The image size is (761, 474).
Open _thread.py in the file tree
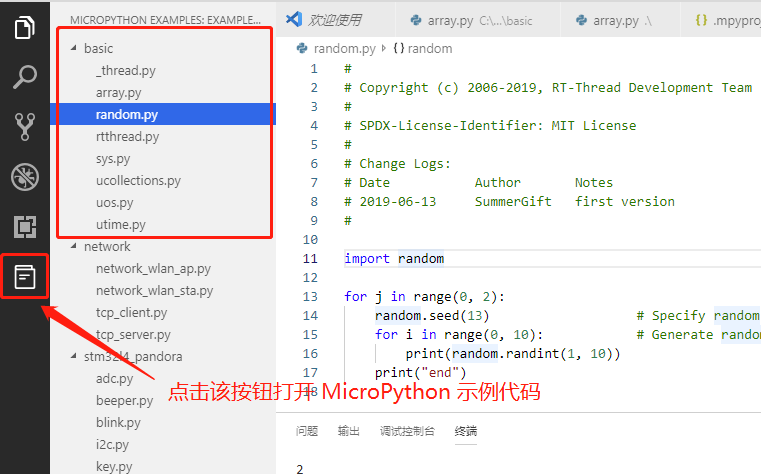[x=125, y=70]
